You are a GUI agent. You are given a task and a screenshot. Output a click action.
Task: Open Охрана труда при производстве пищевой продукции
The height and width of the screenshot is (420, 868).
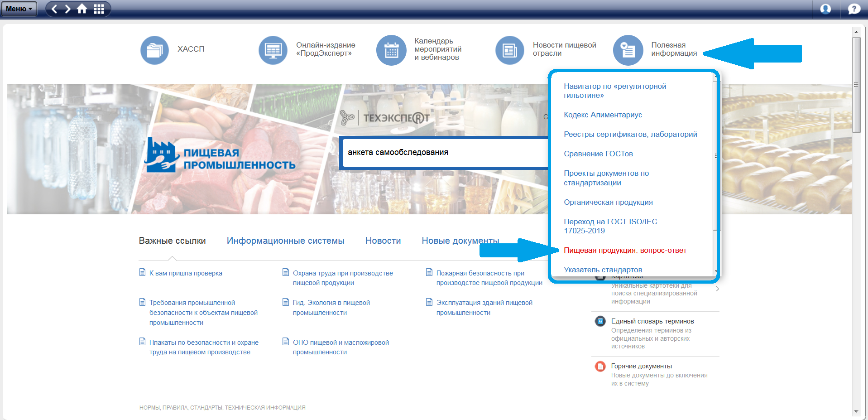coord(343,278)
